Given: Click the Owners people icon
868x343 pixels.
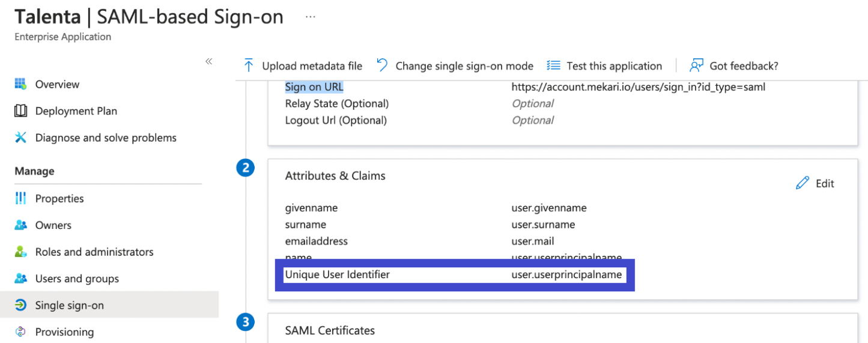Looking at the screenshot, I should coord(21,225).
